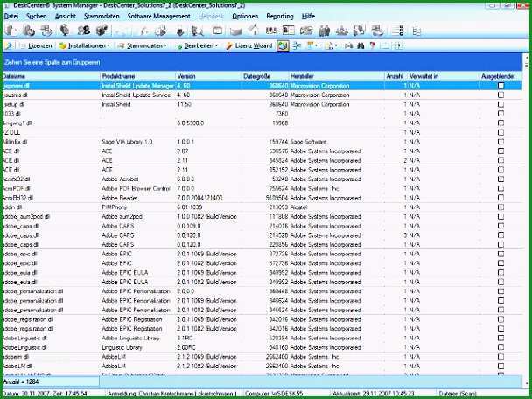Click the pane-with-arrow icon ending second toolbar
This screenshot has height=399, width=532.
click(399, 45)
